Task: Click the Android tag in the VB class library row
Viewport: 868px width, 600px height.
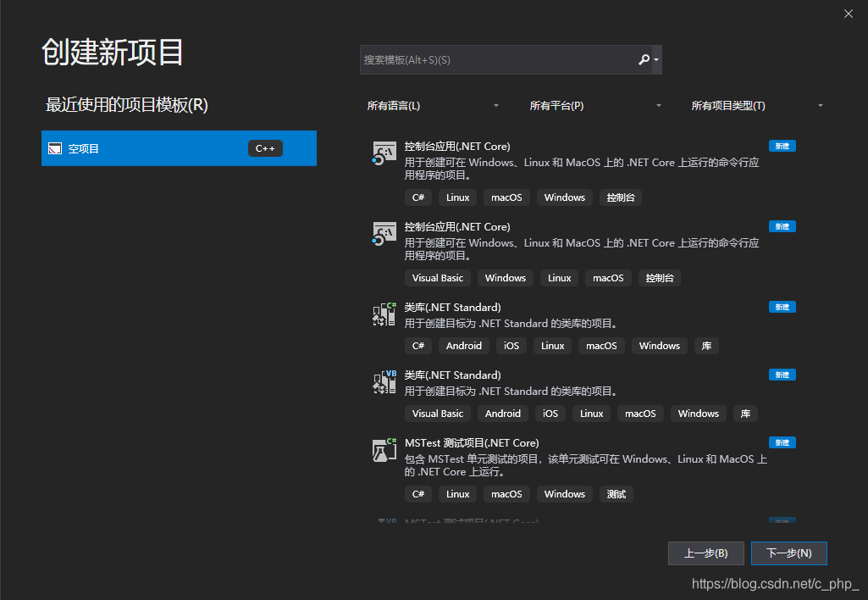Action: [x=503, y=414]
